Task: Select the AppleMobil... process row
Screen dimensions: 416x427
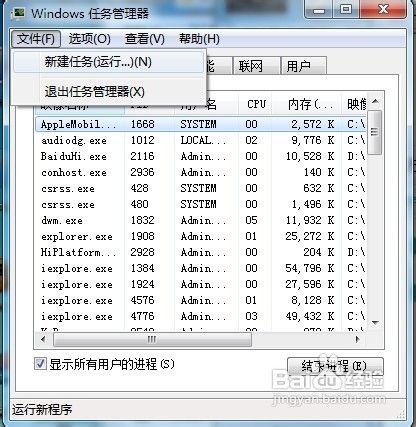Action: [201, 124]
